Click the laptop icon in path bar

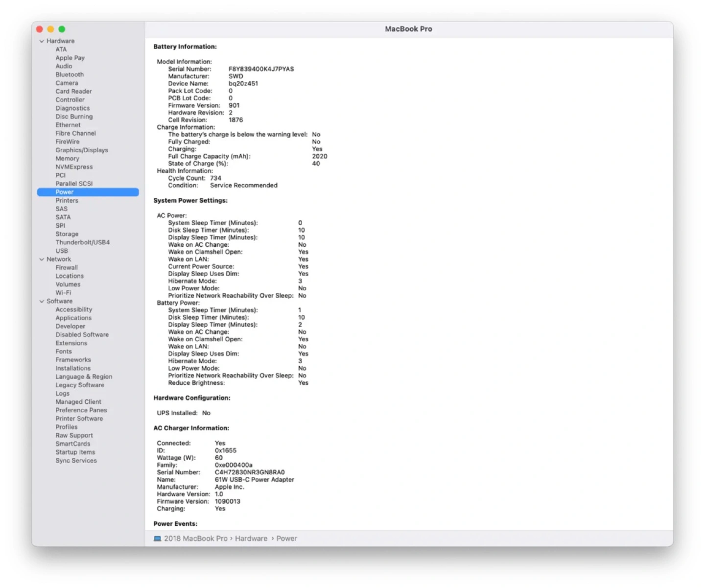click(x=158, y=539)
